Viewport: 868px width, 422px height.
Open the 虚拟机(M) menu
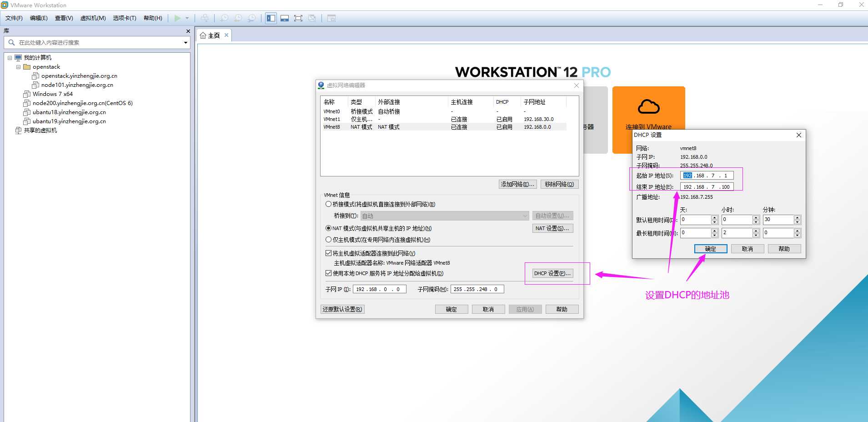(x=93, y=18)
